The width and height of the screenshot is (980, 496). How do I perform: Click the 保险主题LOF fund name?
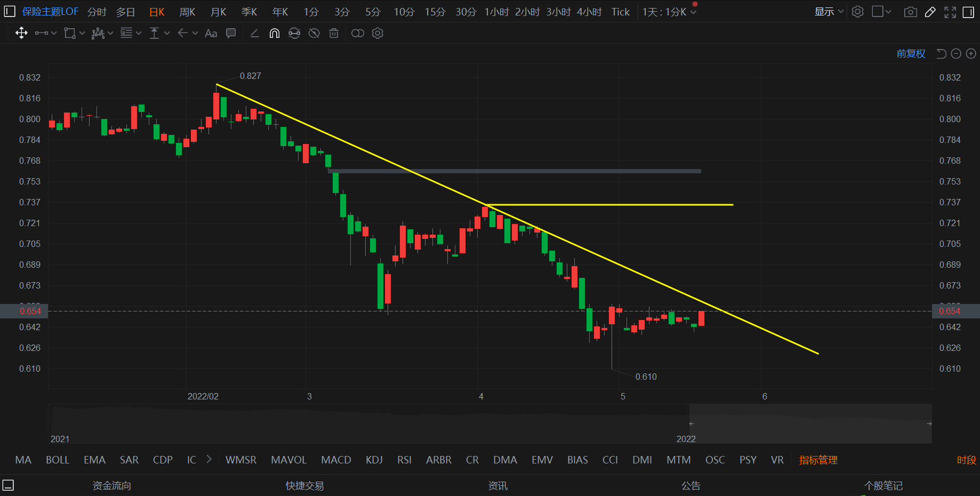coord(50,12)
